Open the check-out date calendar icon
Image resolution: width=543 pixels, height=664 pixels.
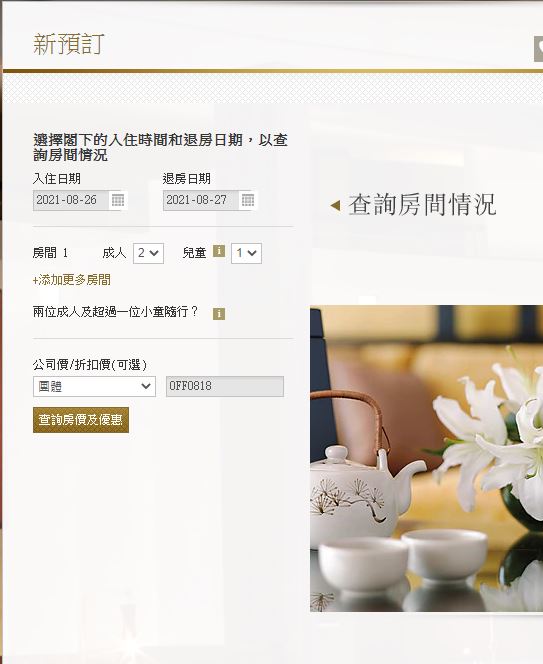(x=248, y=200)
